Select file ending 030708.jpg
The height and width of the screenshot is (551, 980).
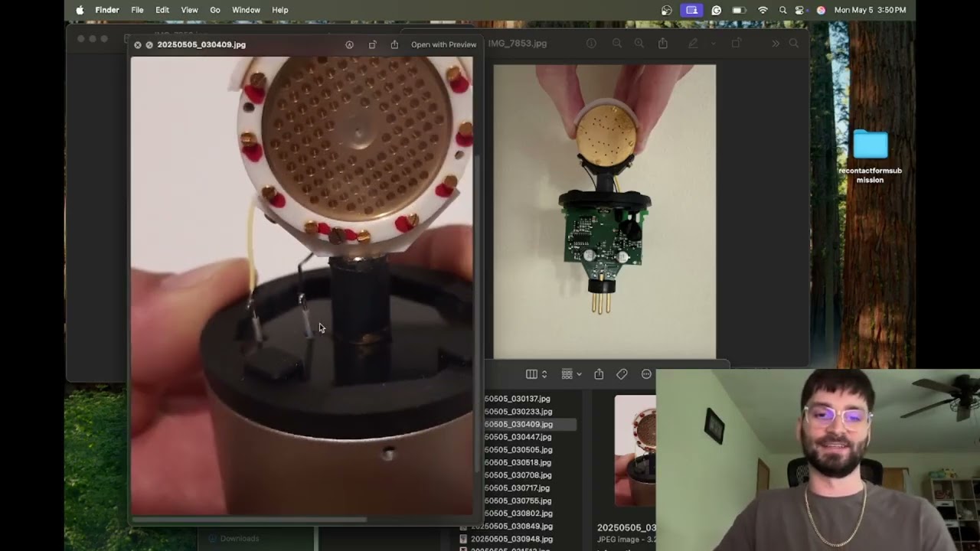pos(518,475)
